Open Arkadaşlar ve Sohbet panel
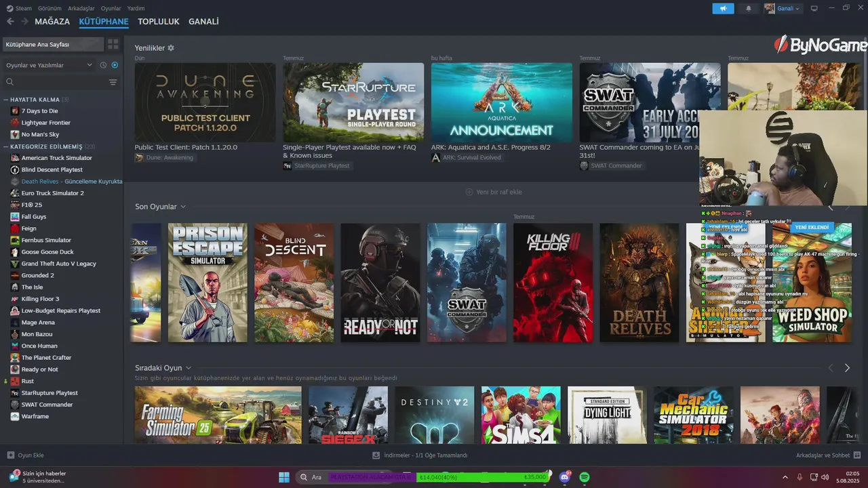This screenshot has width=868, height=488. click(x=828, y=455)
